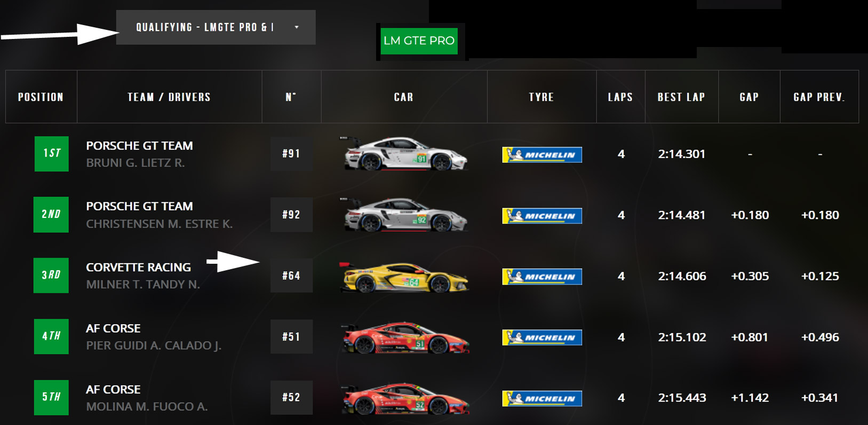868x425 pixels.
Task: Click the Gap Prev. column header
Action: pyautogui.click(x=819, y=97)
